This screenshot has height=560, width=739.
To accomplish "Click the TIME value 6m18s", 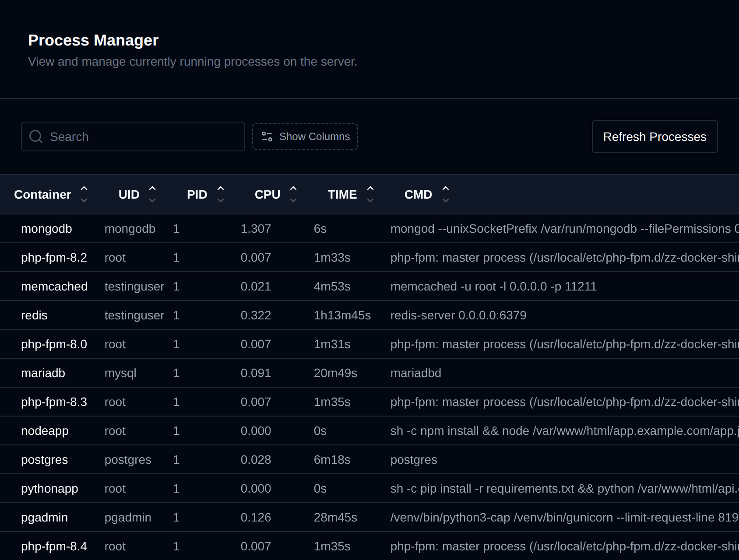I will [332, 460].
